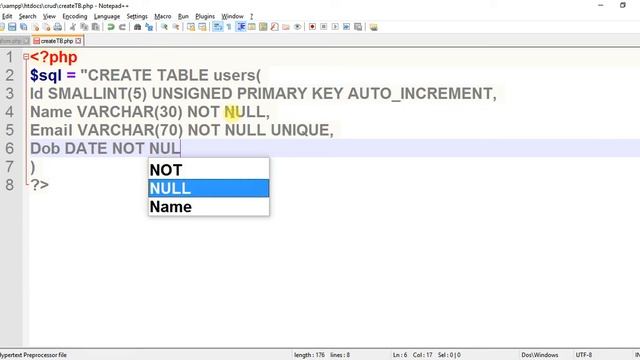640x360 pixels.
Task: Cut selection with the scissors icon
Action: coord(73,27)
